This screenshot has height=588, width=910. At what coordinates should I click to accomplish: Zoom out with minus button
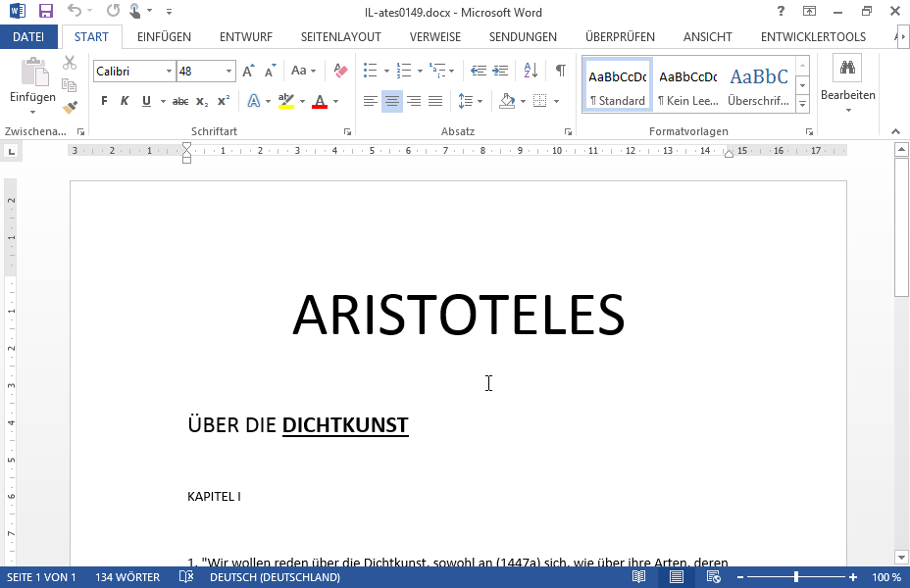(740, 577)
